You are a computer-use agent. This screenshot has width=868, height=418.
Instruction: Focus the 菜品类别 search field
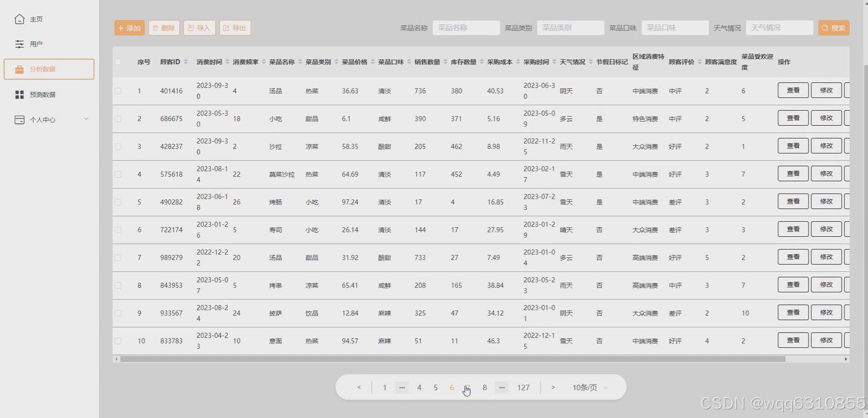tap(571, 28)
